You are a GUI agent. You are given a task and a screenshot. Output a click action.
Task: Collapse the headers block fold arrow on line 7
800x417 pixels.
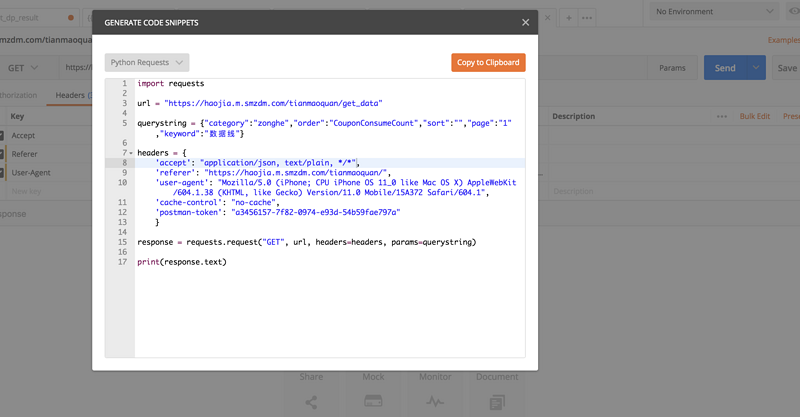coord(131,153)
